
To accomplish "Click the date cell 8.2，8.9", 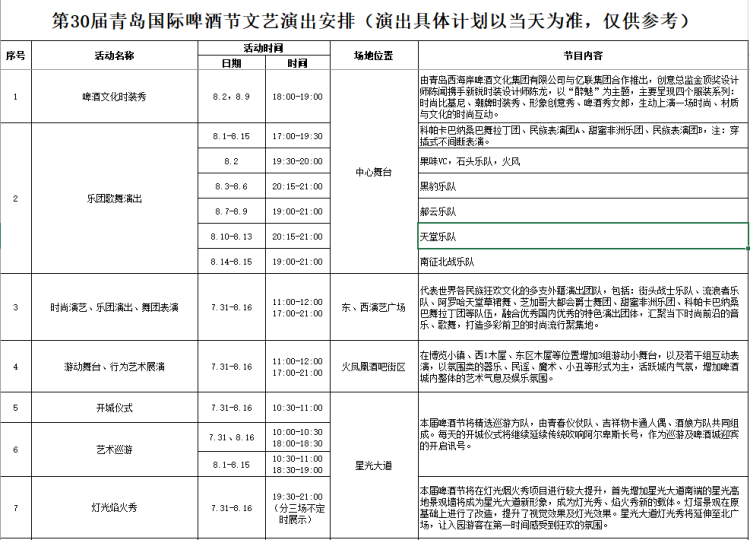I will click(x=232, y=97).
